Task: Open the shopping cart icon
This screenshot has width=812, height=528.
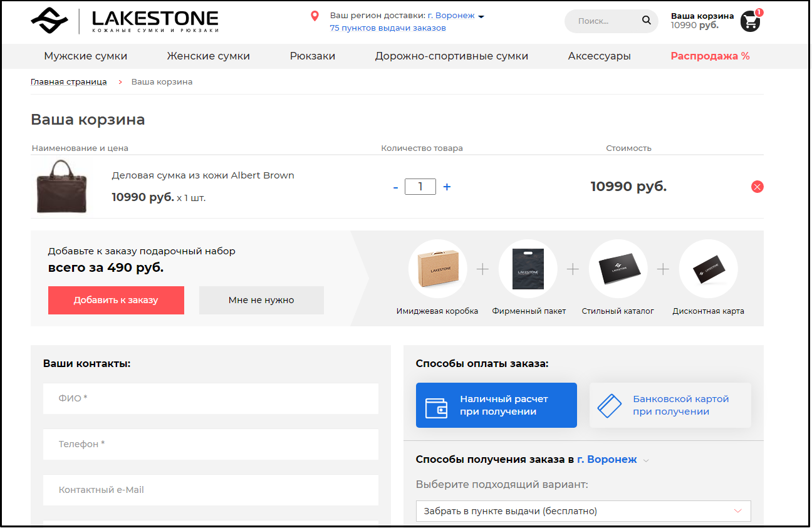Action: click(x=751, y=21)
